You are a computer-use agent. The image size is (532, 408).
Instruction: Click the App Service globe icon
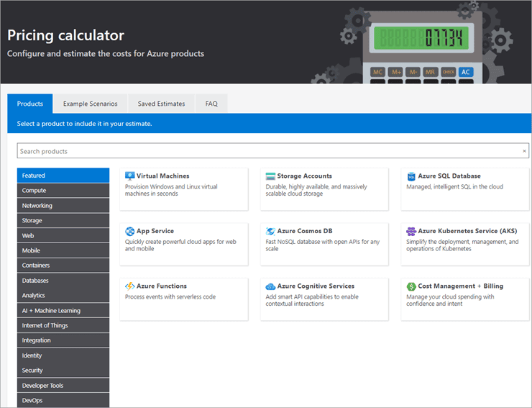(129, 232)
